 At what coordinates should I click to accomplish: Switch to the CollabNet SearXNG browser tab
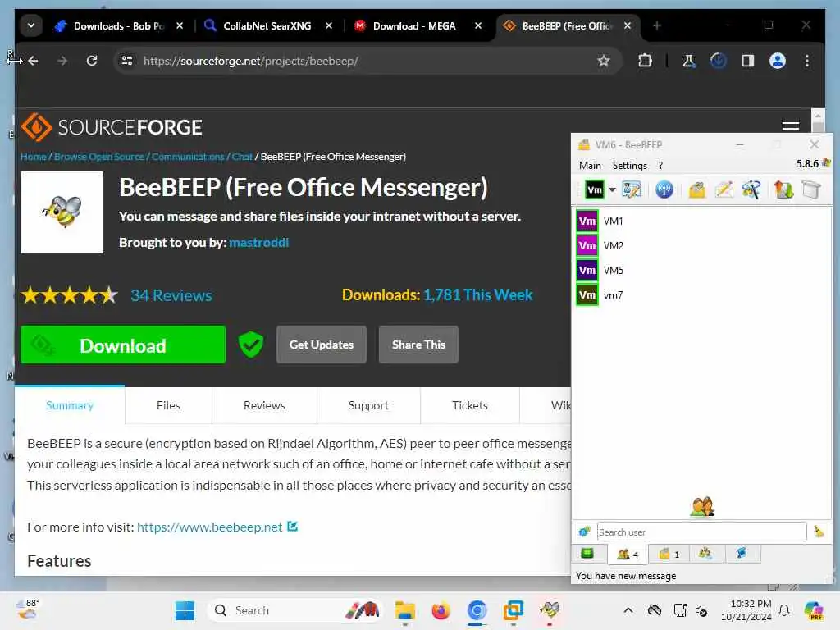[267, 25]
